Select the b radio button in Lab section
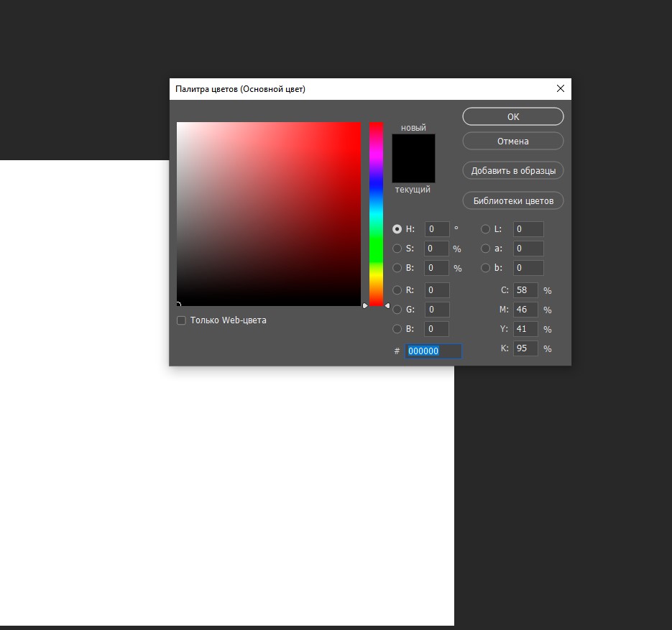This screenshot has width=672, height=630. tap(486, 267)
